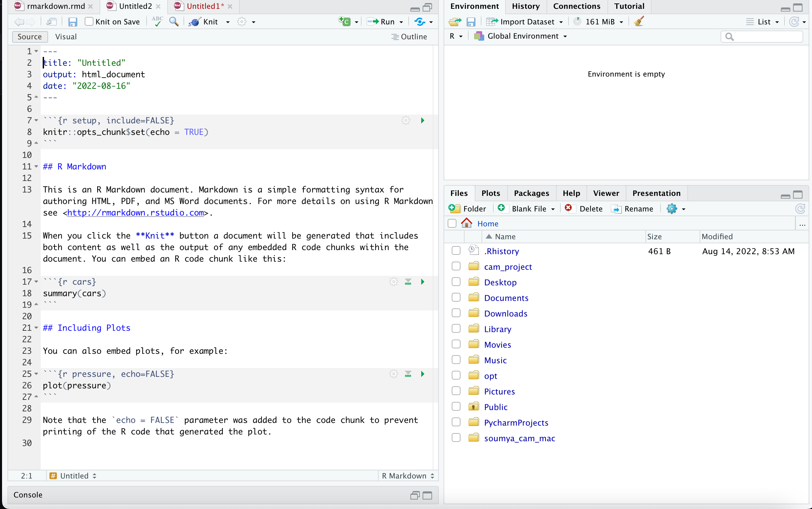Open Find/Replace with the magnifying glass
This screenshot has width=812, height=509.
click(174, 22)
